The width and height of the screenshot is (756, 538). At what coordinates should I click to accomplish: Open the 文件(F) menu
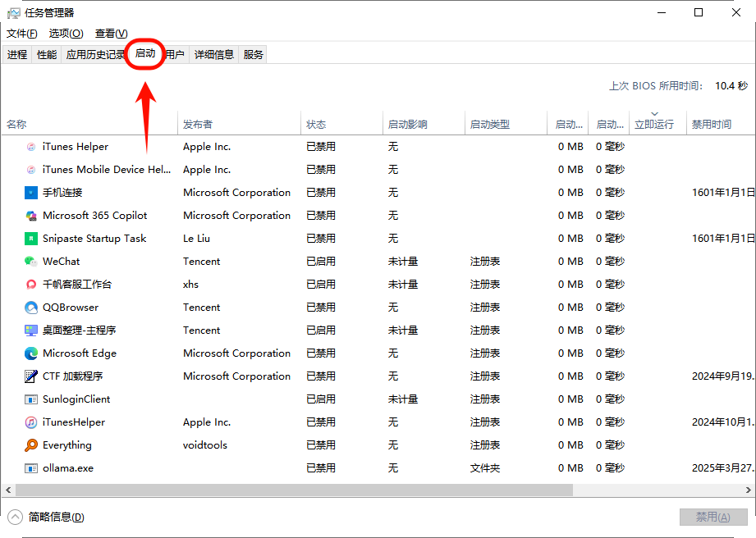pos(21,34)
